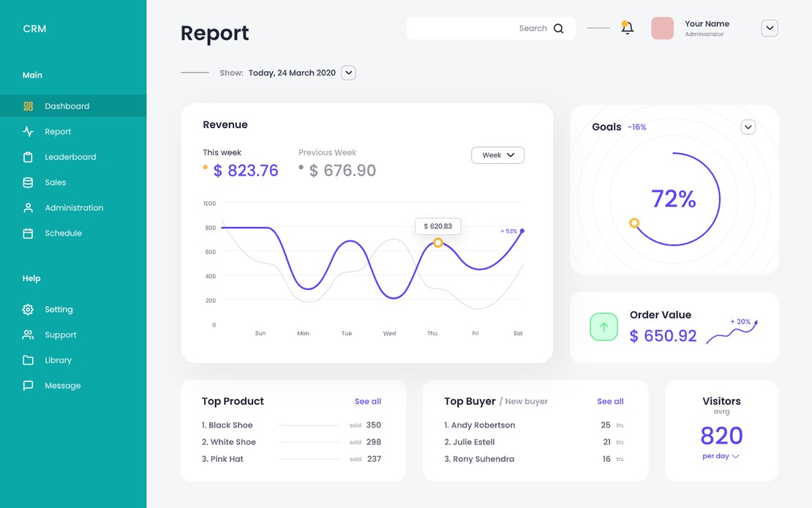Viewport: 812px width, 508px height.
Task: Switch to the New buyer view
Action: tap(525, 401)
